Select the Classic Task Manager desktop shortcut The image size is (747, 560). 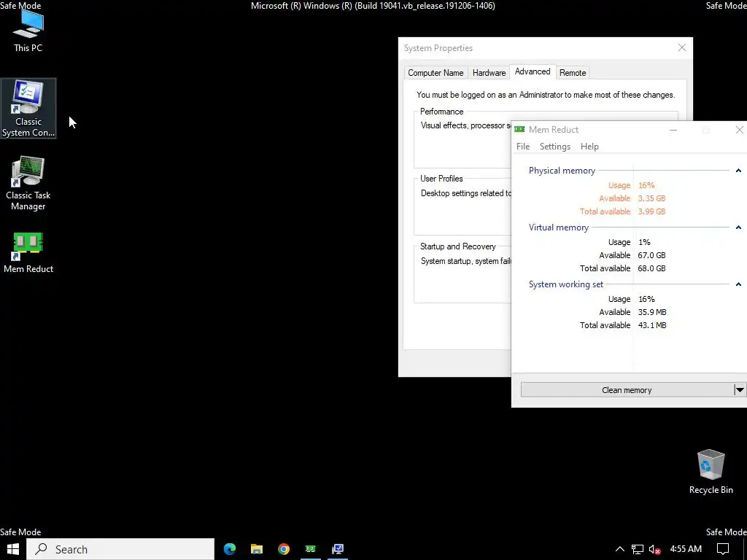tap(28, 183)
